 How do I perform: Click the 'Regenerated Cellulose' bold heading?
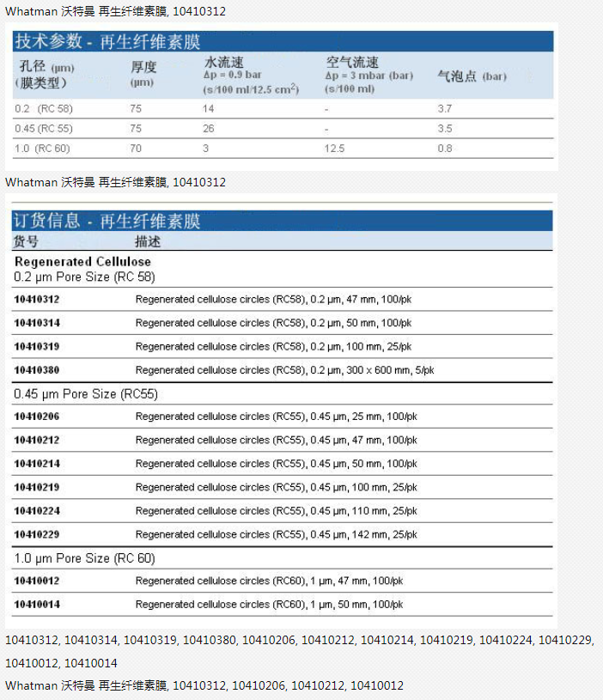click(x=82, y=262)
